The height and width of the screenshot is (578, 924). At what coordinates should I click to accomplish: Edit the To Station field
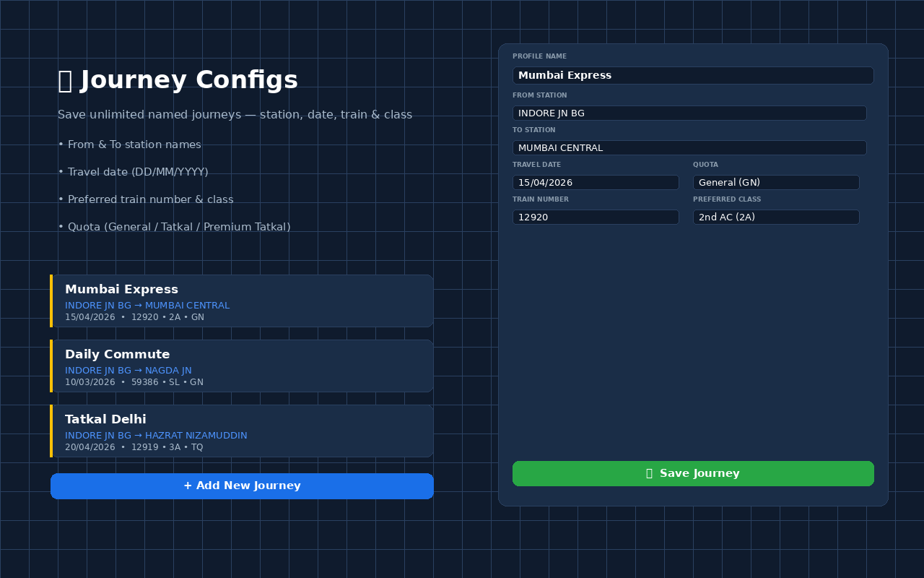click(689, 147)
